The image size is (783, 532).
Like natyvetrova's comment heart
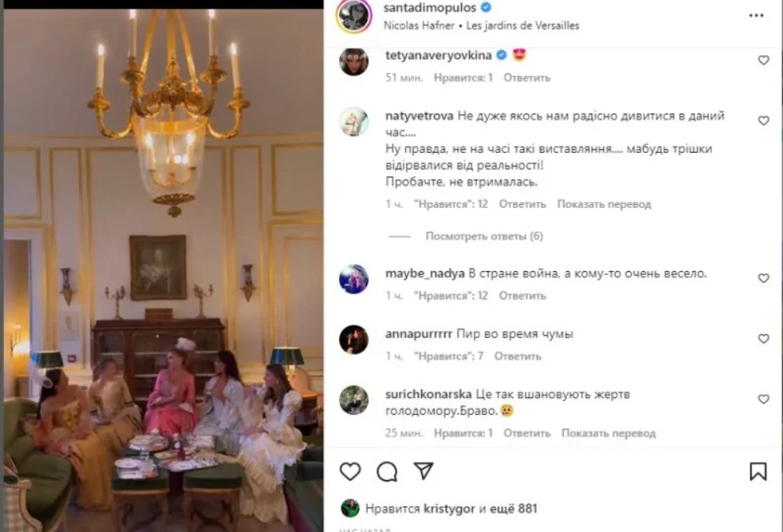pos(763,121)
